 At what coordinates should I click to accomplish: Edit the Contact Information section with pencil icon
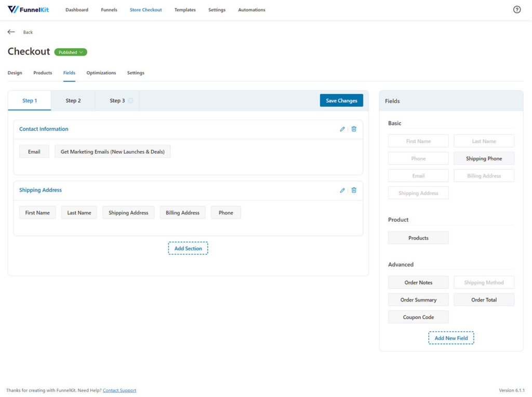point(342,129)
